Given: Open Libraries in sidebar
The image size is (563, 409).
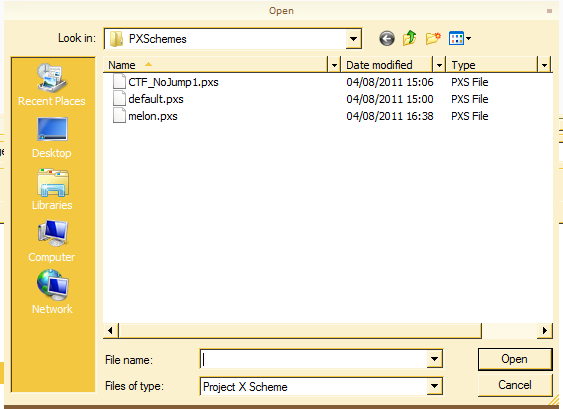Looking at the screenshot, I should [52, 189].
